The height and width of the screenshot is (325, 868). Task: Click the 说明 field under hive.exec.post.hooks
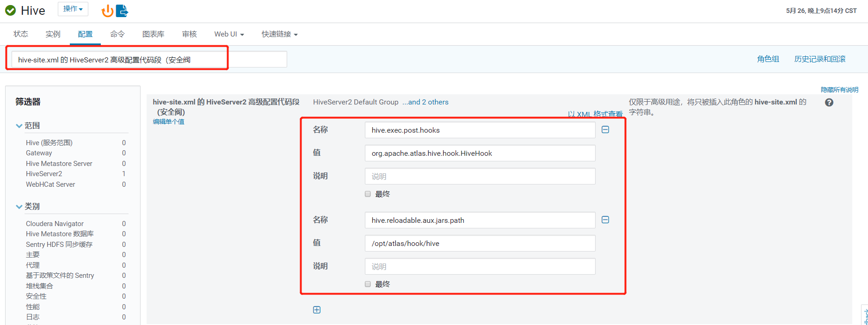tap(480, 176)
